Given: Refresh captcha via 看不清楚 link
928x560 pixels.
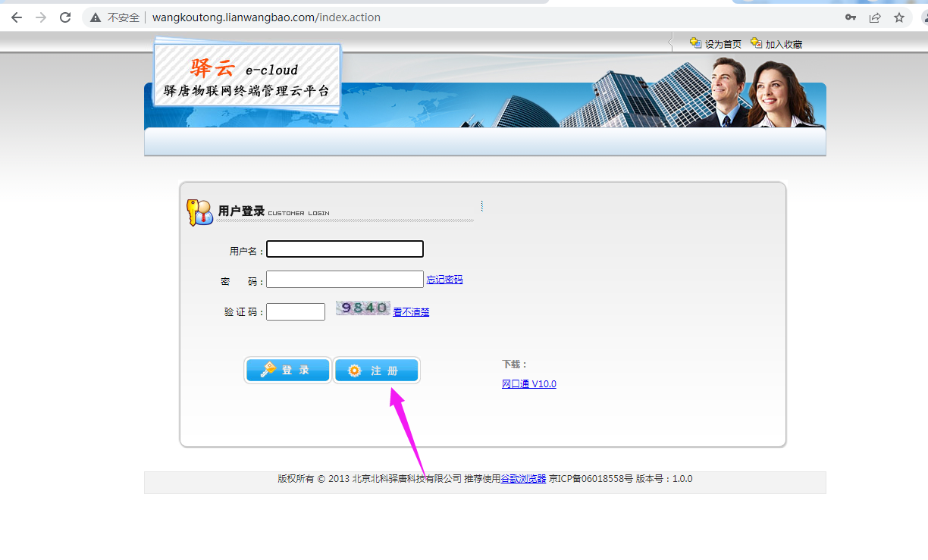Looking at the screenshot, I should point(411,311).
